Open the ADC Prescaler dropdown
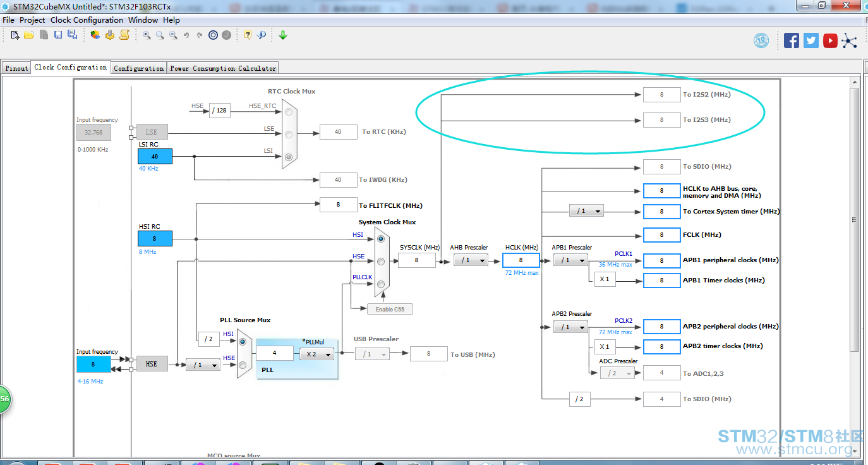868x465 pixels. click(617, 373)
